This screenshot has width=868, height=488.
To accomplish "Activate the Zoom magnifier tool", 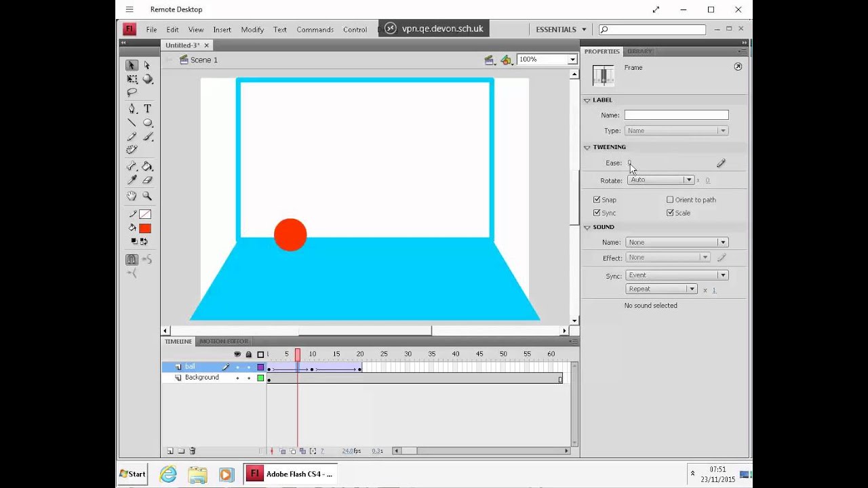I will (147, 196).
